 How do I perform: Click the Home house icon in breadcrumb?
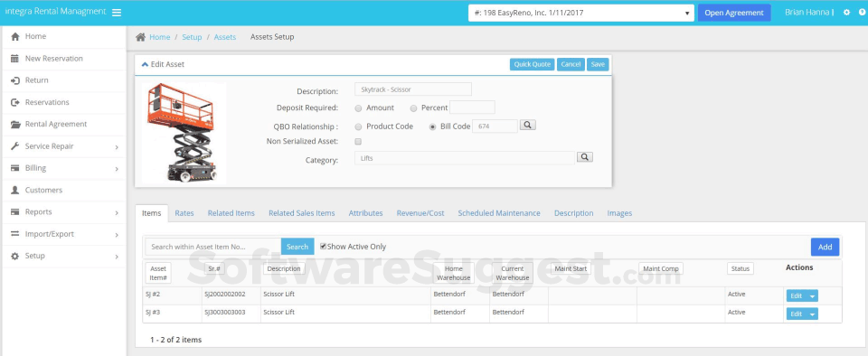click(141, 37)
